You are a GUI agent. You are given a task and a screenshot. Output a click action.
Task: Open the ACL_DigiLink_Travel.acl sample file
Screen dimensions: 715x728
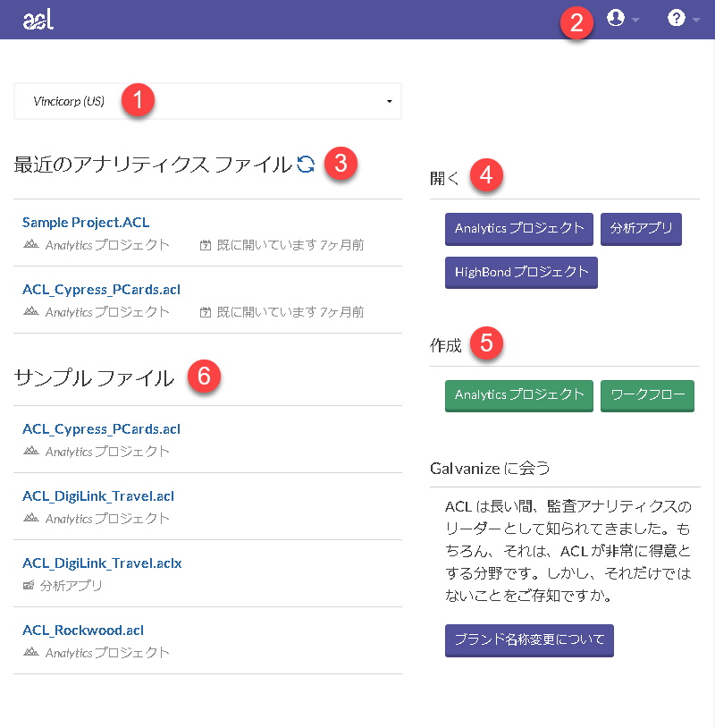(98, 495)
